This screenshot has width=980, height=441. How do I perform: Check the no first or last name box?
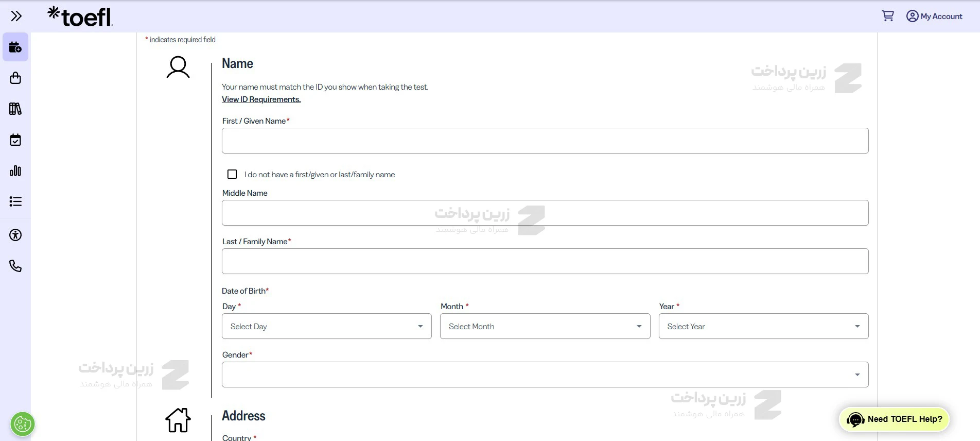pos(232,175)
